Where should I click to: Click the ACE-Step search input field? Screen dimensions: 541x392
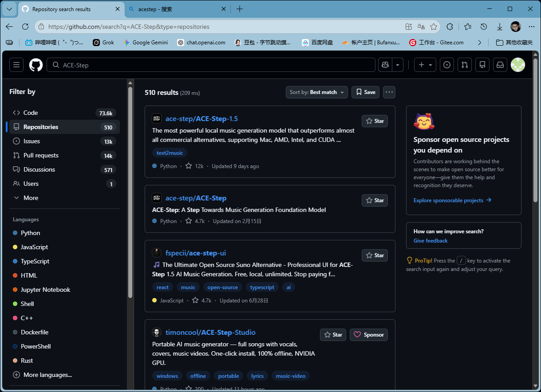pyautogui.click(x=211, y=65)
